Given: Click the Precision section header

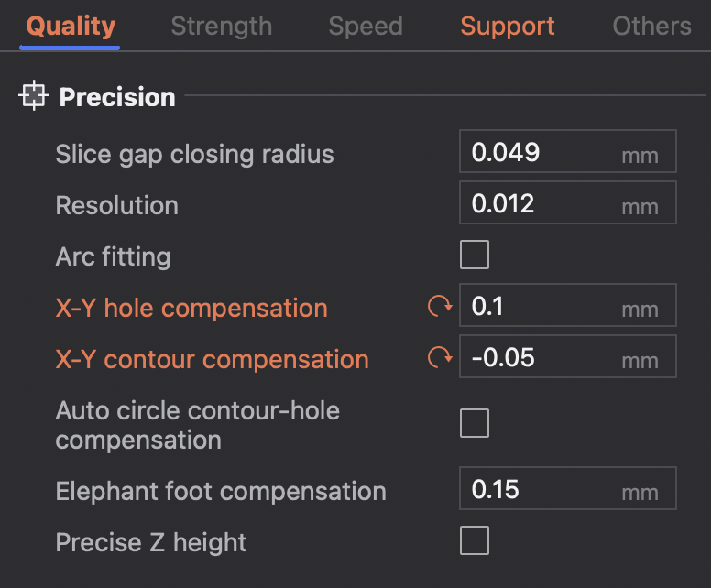Looking at the screenshot, I should coord(117,97).
